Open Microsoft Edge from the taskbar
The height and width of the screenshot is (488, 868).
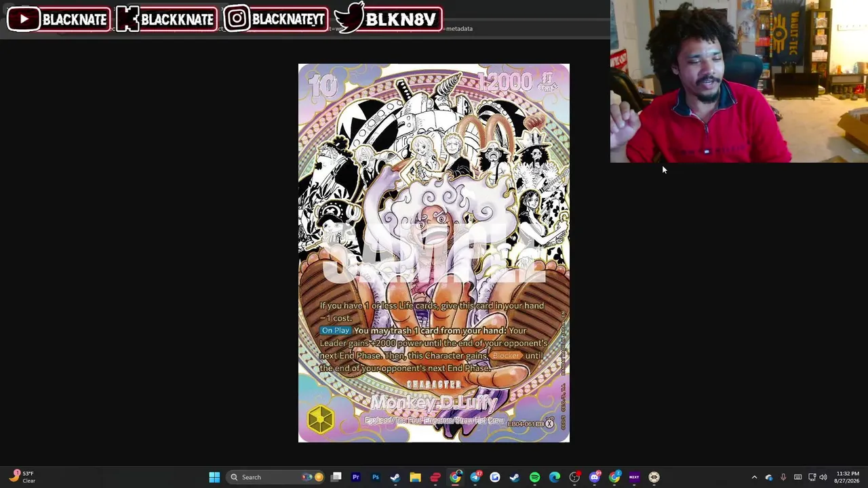pyautogui.click(x=555, y=477)
